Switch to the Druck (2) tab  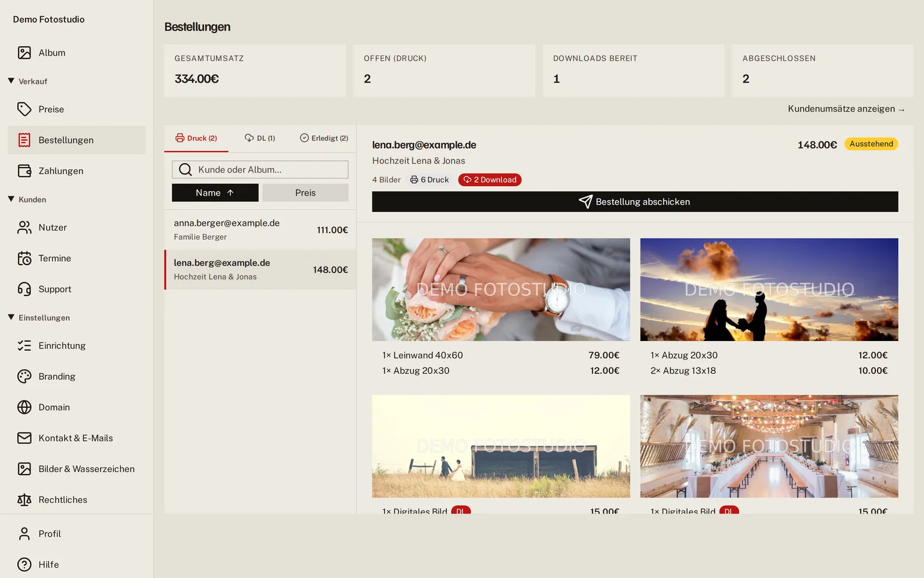196,138
